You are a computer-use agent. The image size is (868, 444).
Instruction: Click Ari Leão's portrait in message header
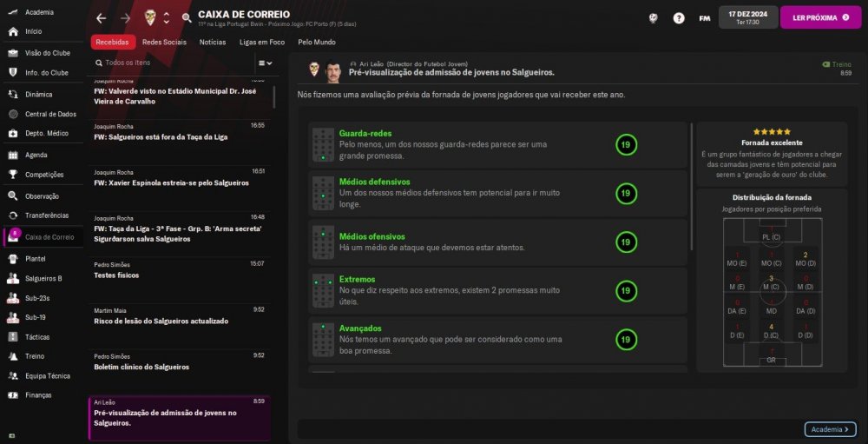coord(334,70)
